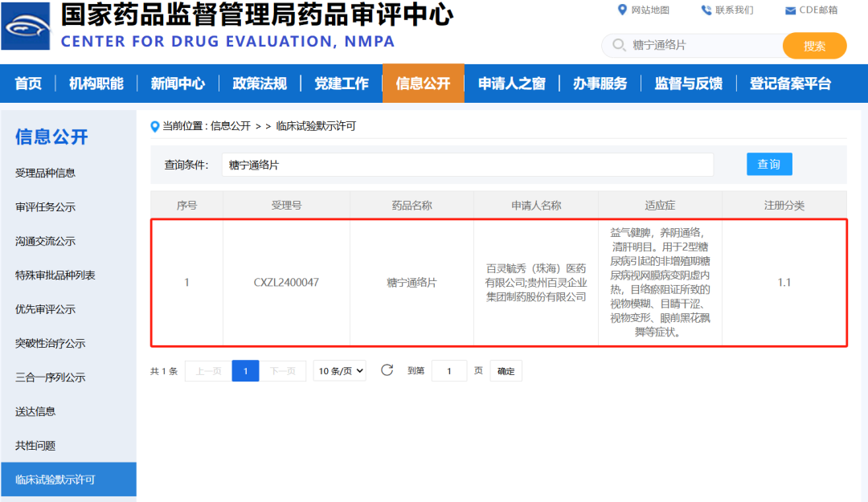Expand the 信息公开 navigation menu
868x502 pixels.
pos(424,84)
